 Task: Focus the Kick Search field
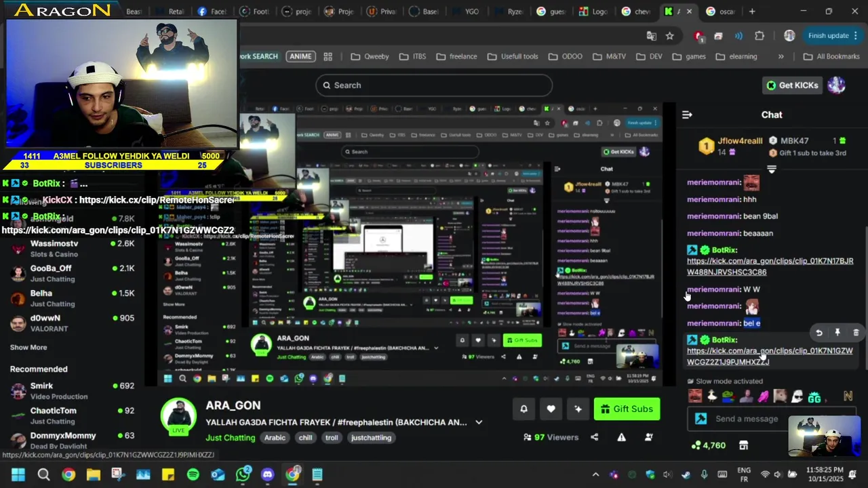click(434, 85)
